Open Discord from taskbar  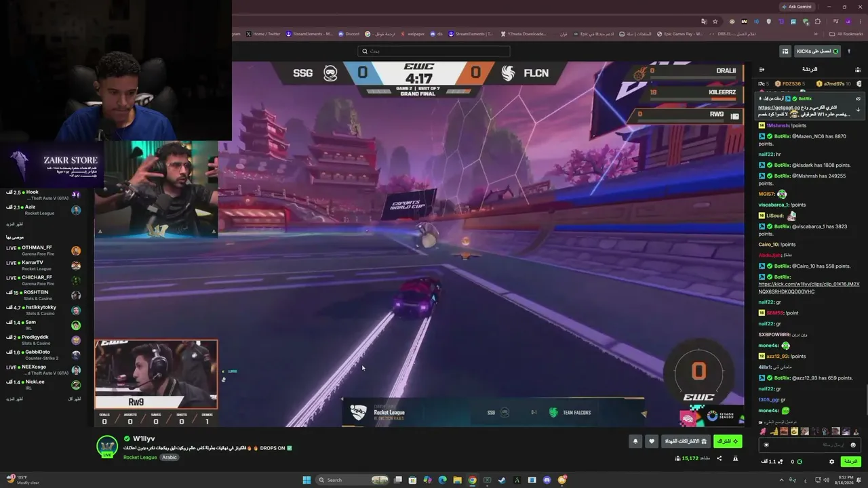pos(547,480)
